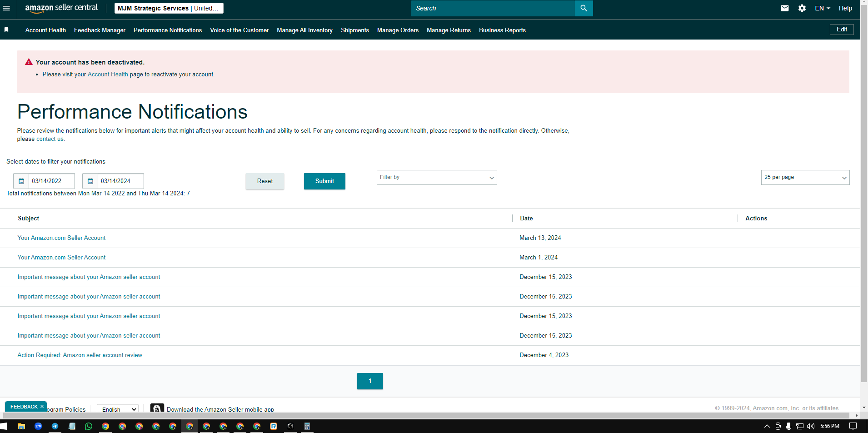This screenshot has height=433, width=868.
Task: Open Windows notification center
Action: (x=853, y=426)
